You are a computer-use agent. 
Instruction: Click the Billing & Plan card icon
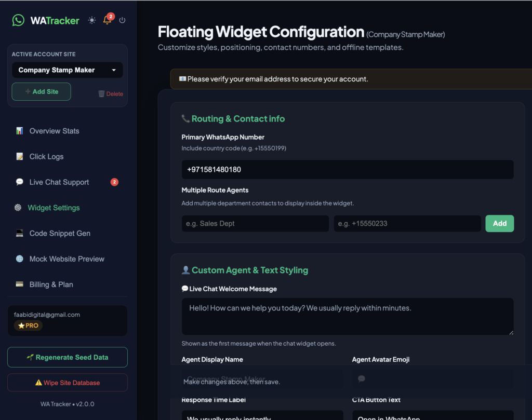click(x=20, y=284)
